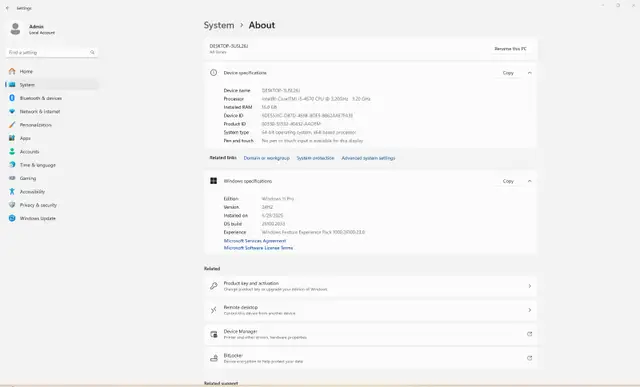Open Advanced system settings link
Image resolution: width=640 pixels, height=387 pixels.
pos(368,158)
